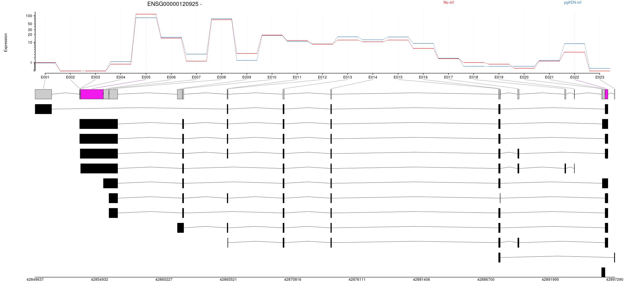Select the pgKDN-inf legend label
Image resolution: width=644 pixels, height=284 pixels.
point(573,2)
